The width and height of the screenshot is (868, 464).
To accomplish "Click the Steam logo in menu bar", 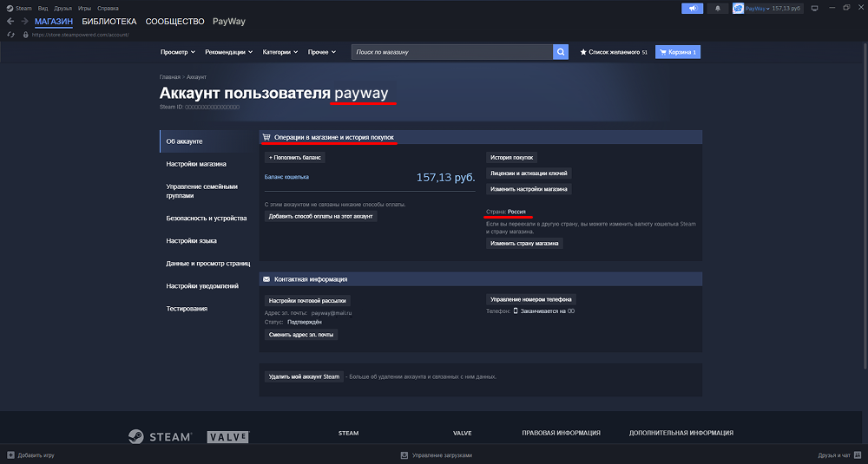I will [x=10, y=9].
